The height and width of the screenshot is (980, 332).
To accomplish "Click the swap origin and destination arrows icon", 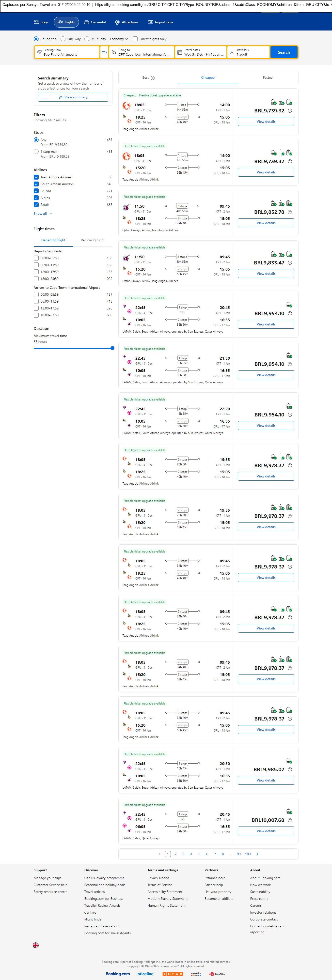I will pyautogui.click(x=104, y=52).
